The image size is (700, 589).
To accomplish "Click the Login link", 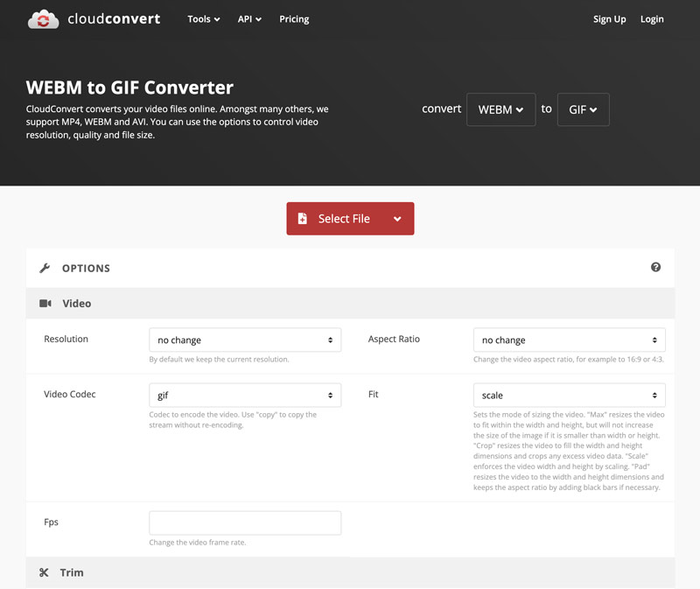I will [x=652, y=19].
